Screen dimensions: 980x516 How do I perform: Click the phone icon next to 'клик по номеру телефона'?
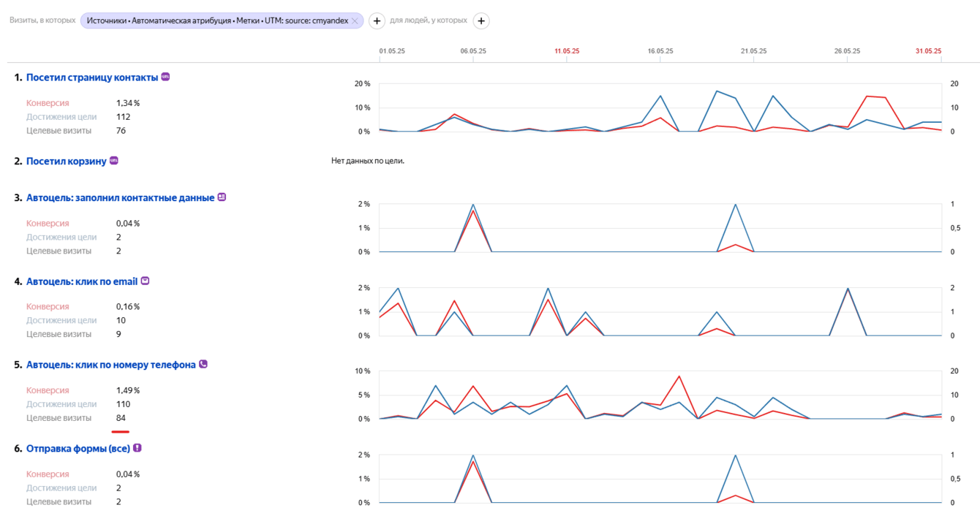point(203,364)
